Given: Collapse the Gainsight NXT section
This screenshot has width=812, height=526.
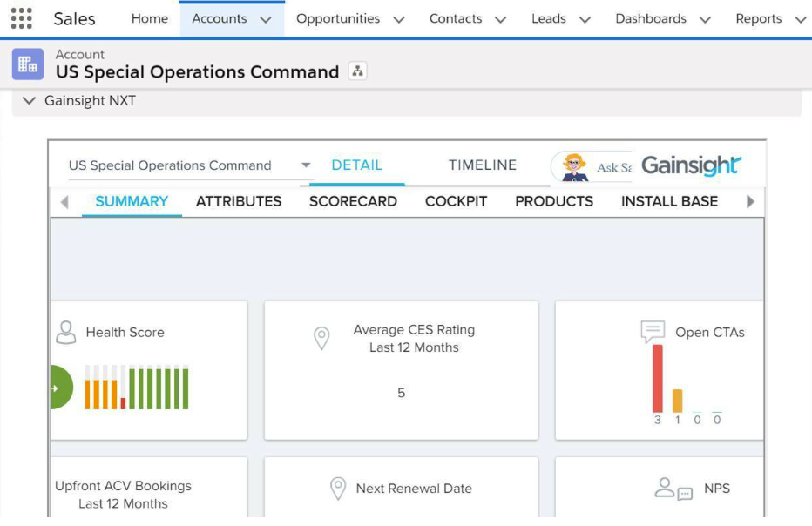Looking at the screenshot, I should (x=29, y=101).
